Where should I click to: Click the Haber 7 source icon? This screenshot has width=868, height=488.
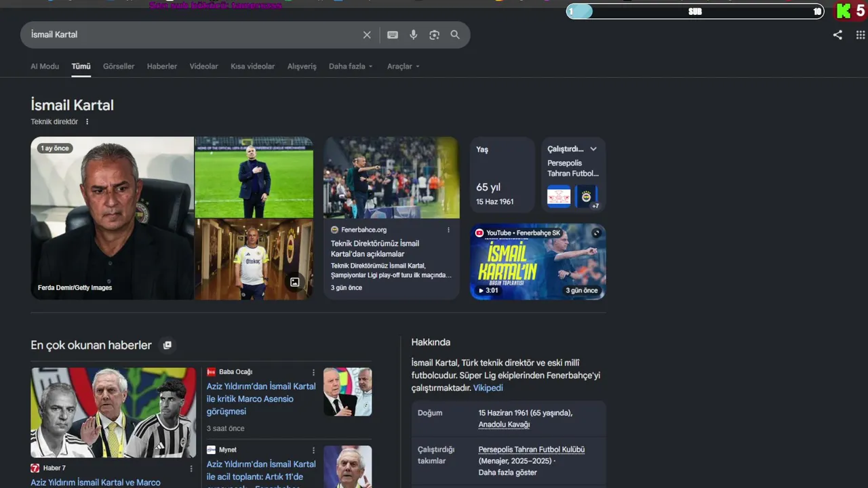(35, 468)
